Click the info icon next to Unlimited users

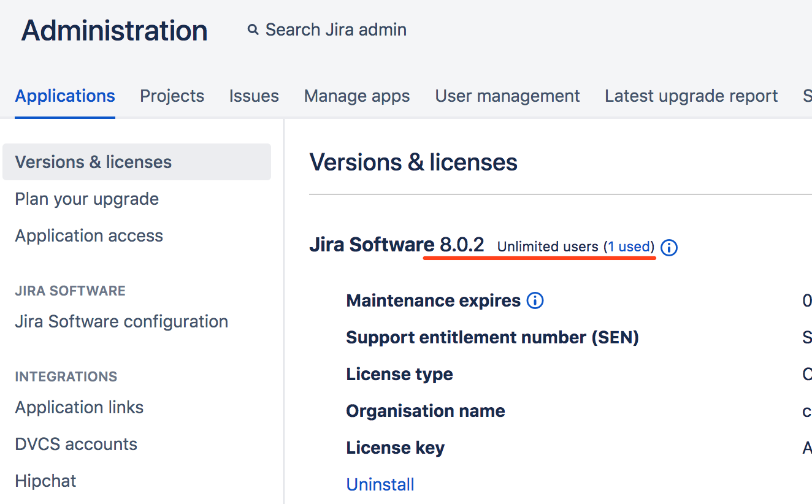[x=670, y=248]
